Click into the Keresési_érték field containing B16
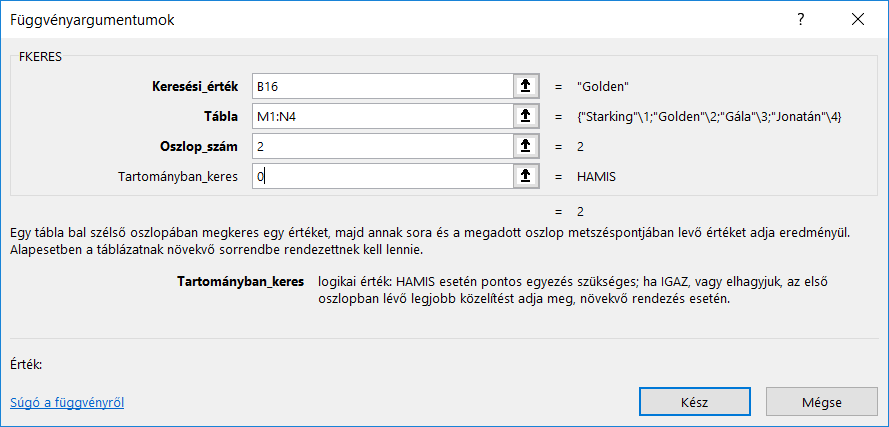This screenshot has width=889, height=427. tap(380, 86)
